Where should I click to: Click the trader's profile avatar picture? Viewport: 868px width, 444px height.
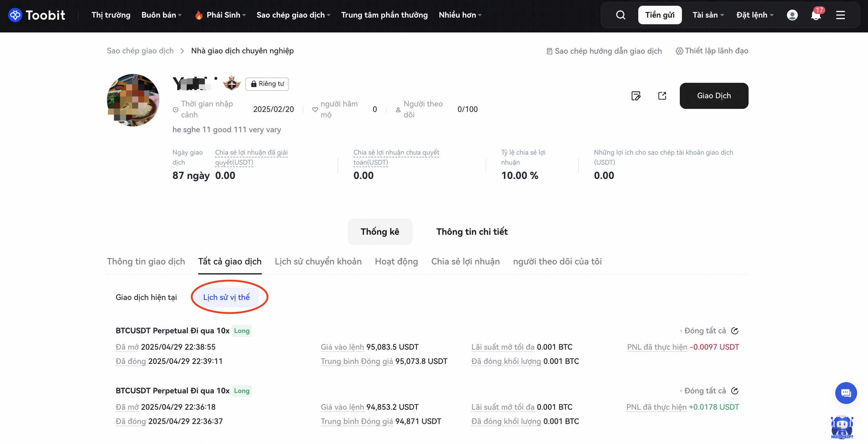point(133,100)
